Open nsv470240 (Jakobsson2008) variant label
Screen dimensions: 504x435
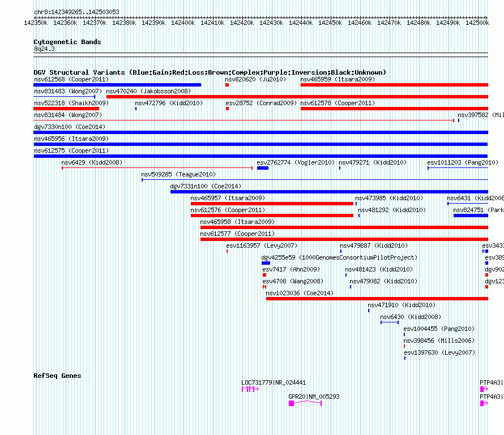coord(148,91)
